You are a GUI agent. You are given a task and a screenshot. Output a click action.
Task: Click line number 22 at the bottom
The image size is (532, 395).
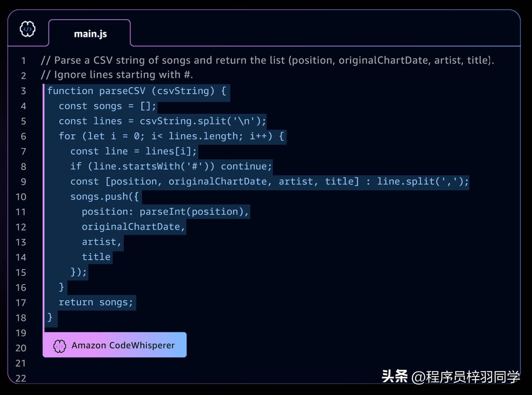(x=21, y=379)
